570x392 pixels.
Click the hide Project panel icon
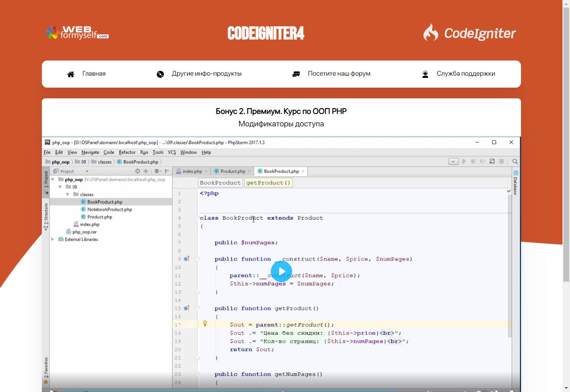coord(167,171)
